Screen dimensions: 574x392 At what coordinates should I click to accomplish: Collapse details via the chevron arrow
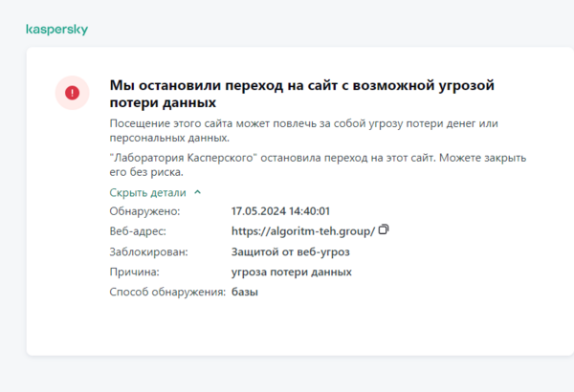(197, 192)
